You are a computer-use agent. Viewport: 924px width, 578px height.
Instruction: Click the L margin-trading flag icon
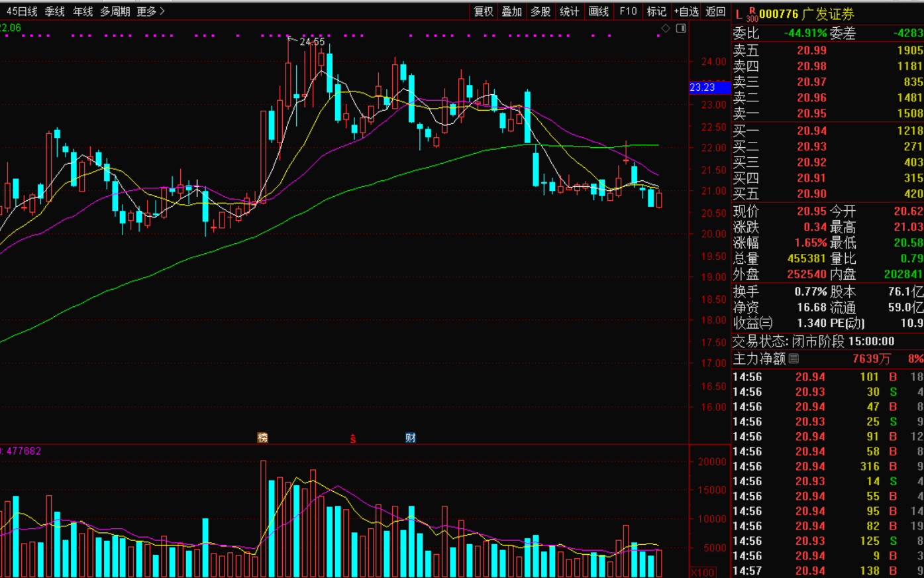pyautogui.click(x=739, y=14)
